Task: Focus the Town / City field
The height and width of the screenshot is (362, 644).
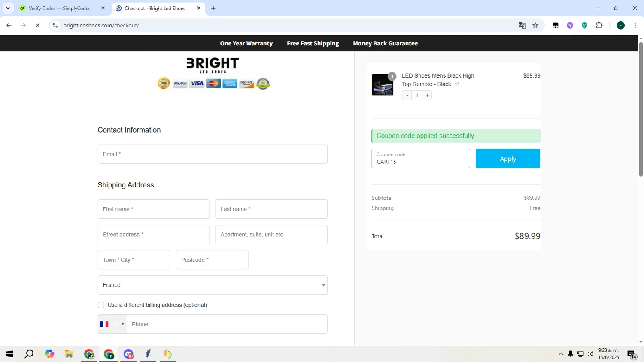Action: (134, 259)
